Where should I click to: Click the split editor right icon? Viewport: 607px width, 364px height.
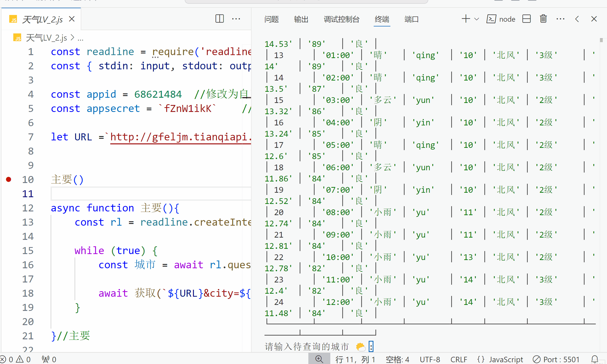219,19
